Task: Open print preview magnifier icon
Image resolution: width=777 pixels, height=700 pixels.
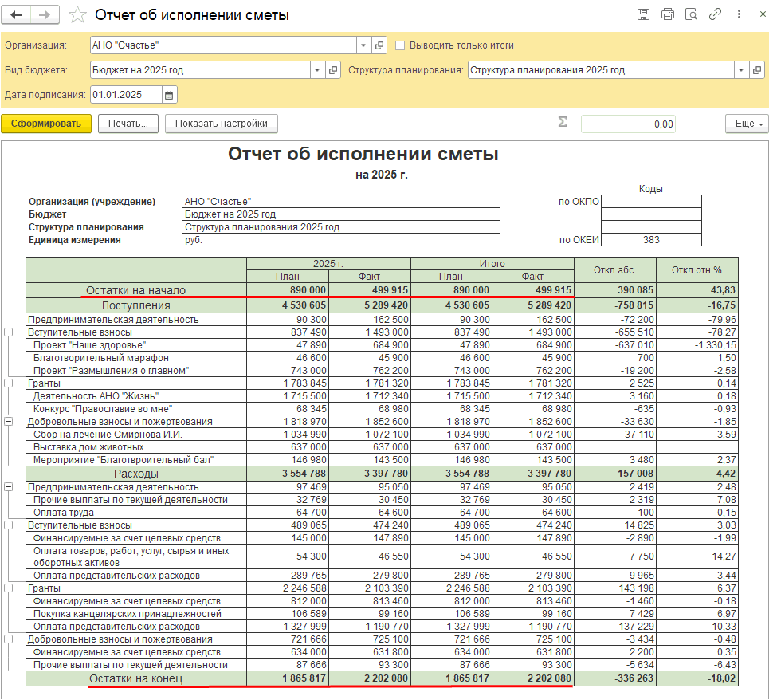Action: [692, 14]
